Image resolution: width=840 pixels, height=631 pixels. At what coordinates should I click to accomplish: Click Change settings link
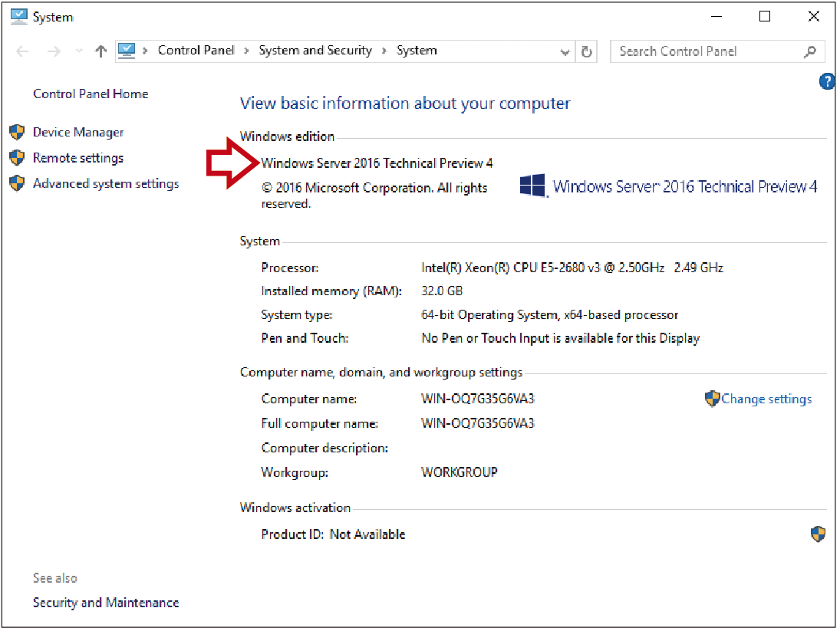[x=766, y=399]
